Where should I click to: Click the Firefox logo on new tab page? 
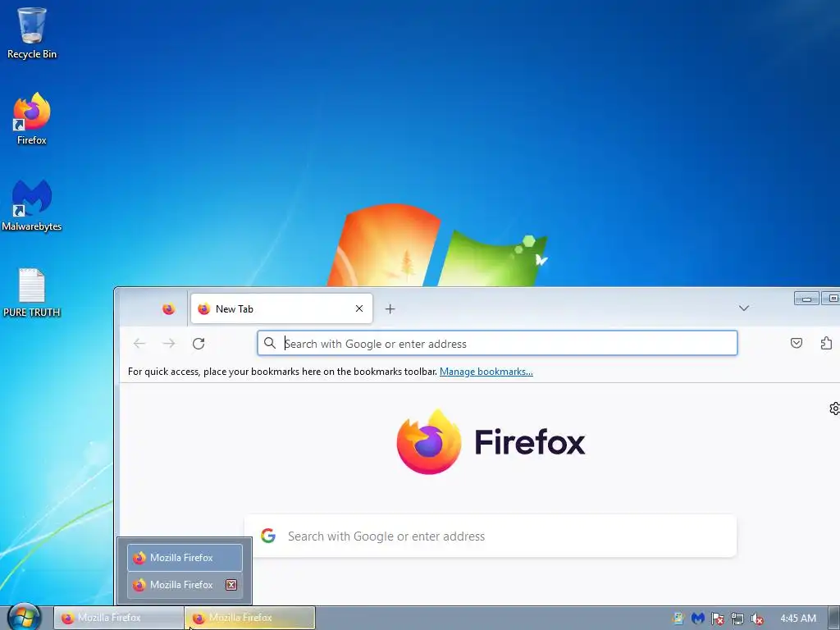tap(491, 442)
